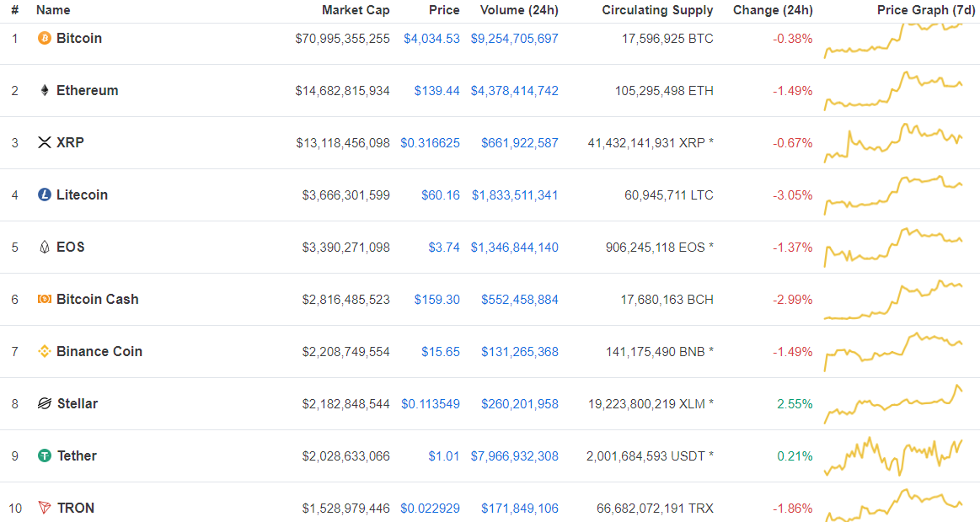Open the Litecoin 7-day price graph
980x522 pixels.
[894, 195]
